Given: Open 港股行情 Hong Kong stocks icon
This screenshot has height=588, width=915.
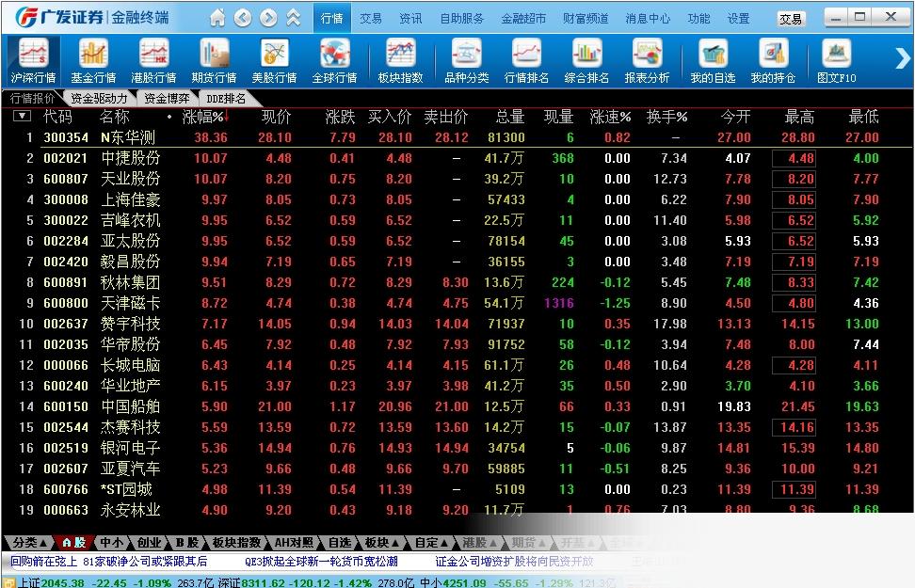Looking at the screenshot, I should point(153,60).
